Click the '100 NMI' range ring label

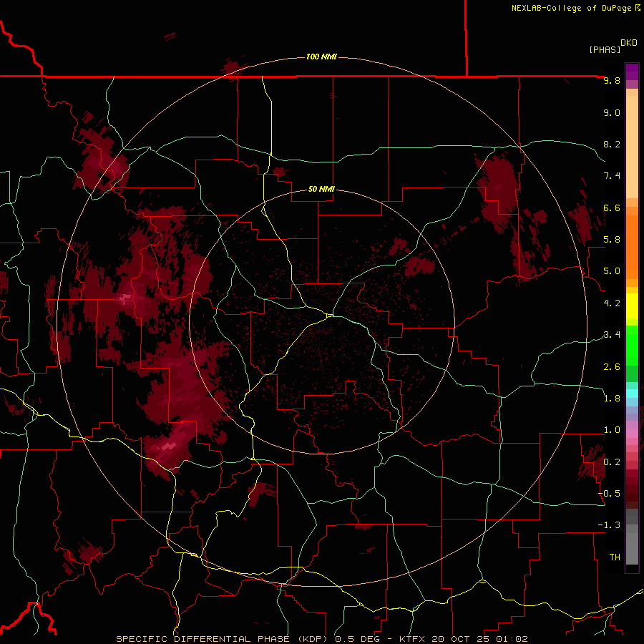[x=321, y=57]
